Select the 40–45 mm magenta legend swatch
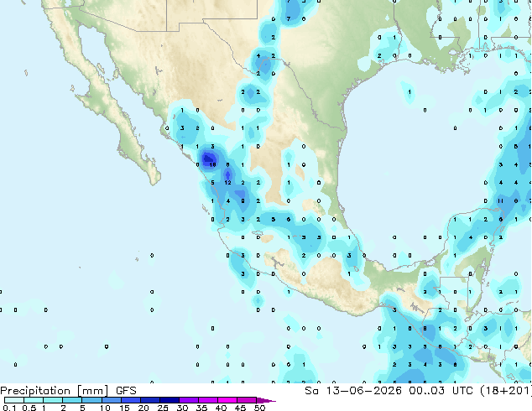Screen dimensions: 532x411 coord(227,400)
